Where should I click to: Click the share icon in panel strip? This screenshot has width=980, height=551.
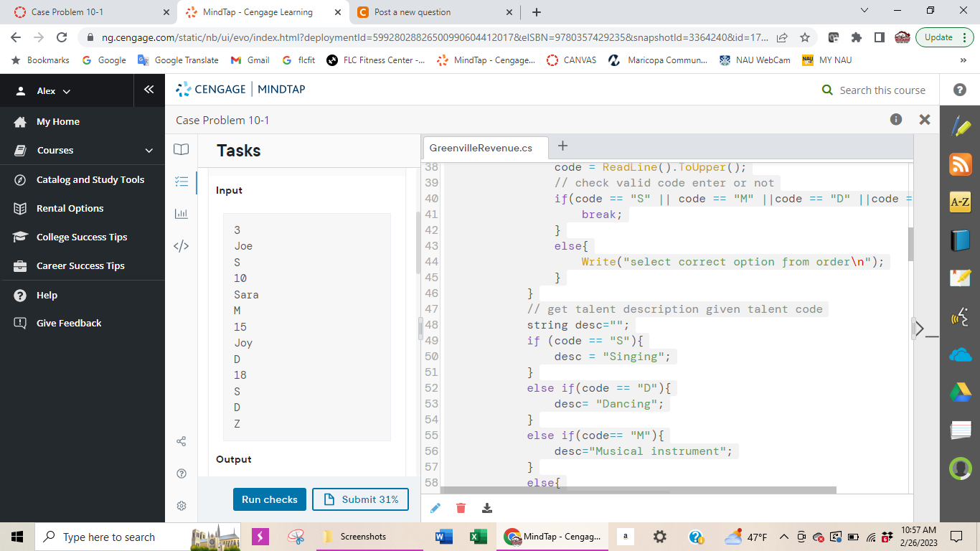pos(182,441)
